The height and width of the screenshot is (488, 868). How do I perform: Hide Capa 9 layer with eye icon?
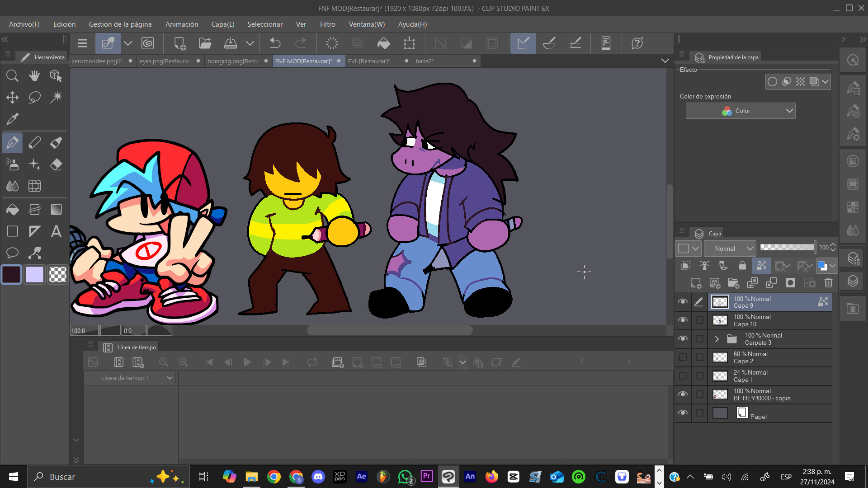click(683, 302)
